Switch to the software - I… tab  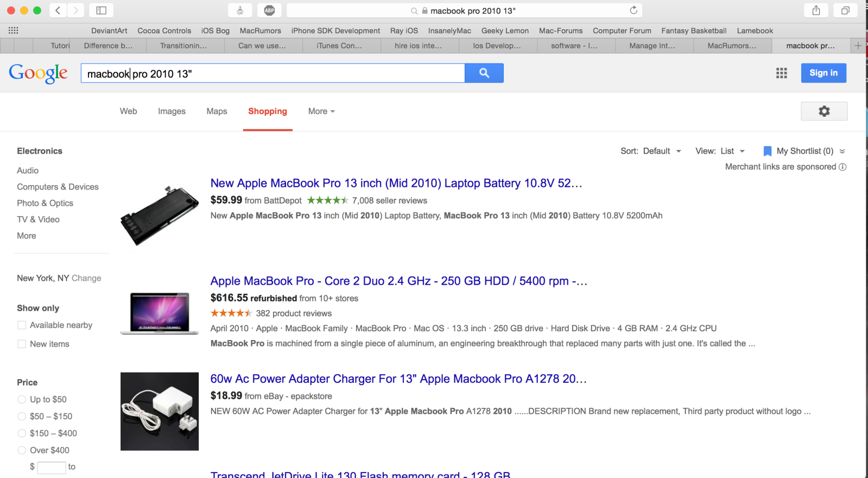click(x=574, y=46)
